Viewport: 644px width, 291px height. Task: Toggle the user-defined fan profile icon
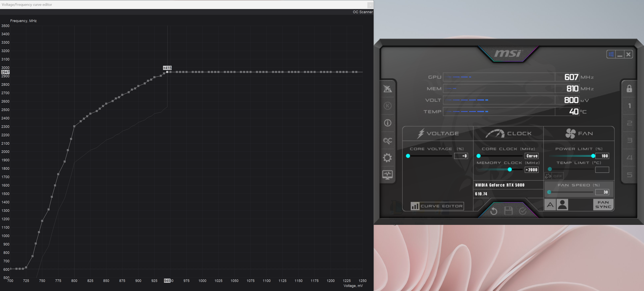pos(562,205)
